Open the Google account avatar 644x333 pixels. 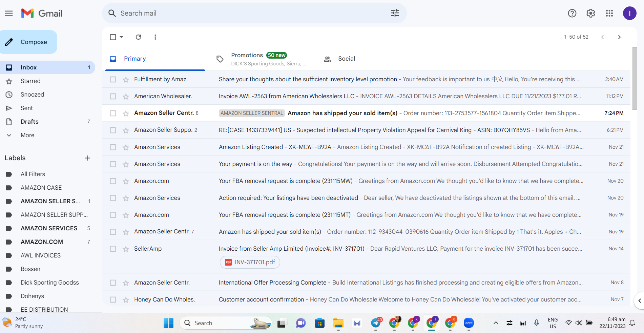click(x=629, y=13)
